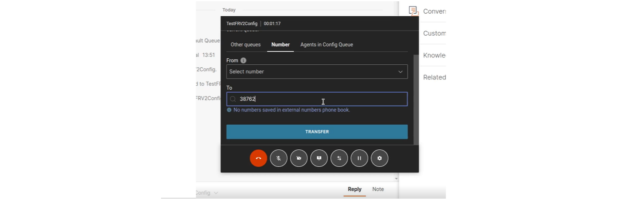Click the To number input field

(x=322, y=99)
